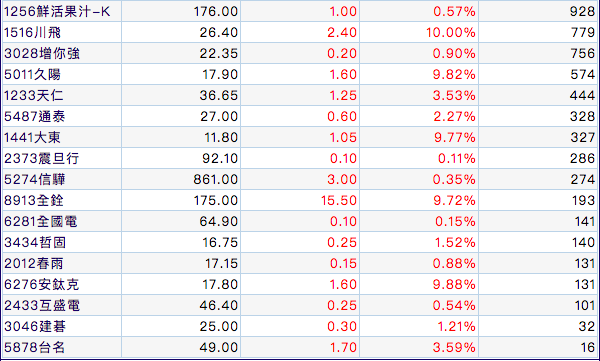The width and height of the screenshot is (600, 361).
Task: Click price 27.00 for 通泰
Action: pos(219,116)
